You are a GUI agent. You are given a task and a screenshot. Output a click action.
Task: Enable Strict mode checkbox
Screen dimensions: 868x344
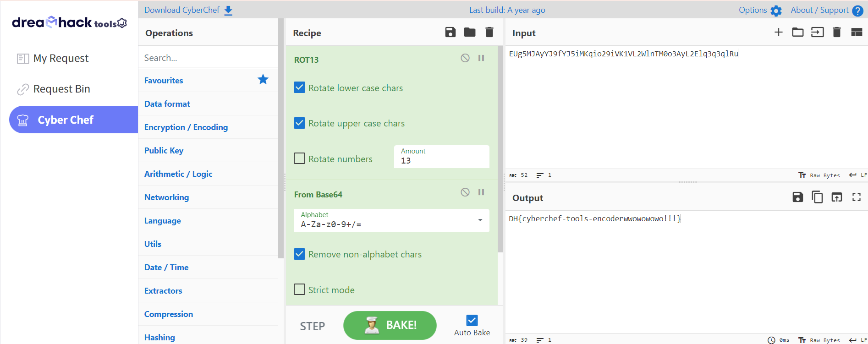[x=299, y=289]
